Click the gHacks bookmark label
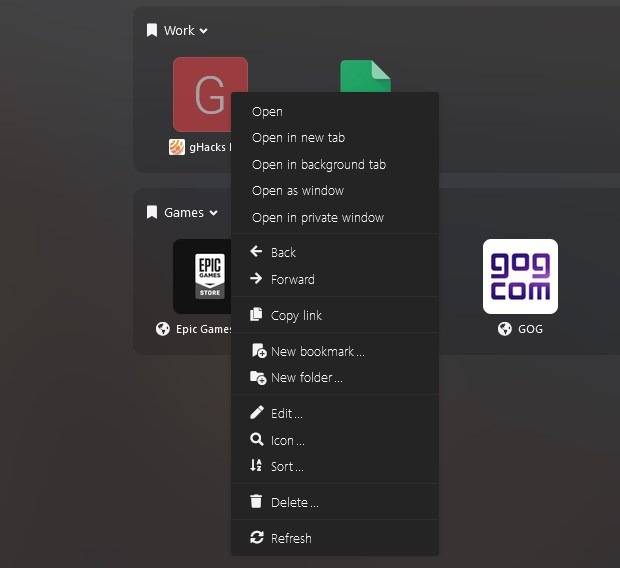Image resolution: width=620 pixels, height=568 pixels. point(210,147)
